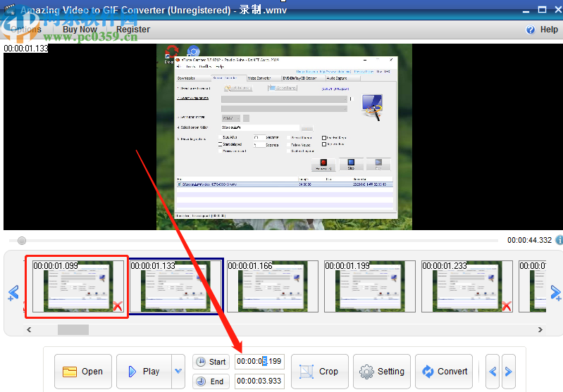Click the playback position slider handle

(22, 241)
